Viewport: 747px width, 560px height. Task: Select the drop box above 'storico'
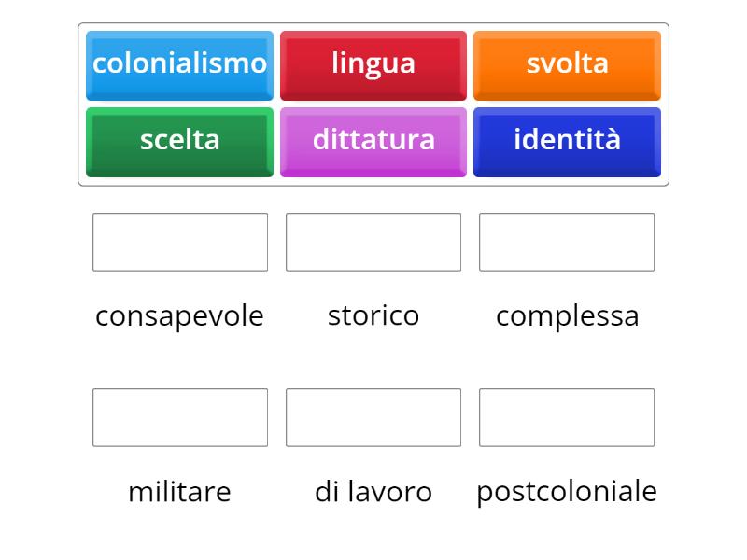[373, 242]
